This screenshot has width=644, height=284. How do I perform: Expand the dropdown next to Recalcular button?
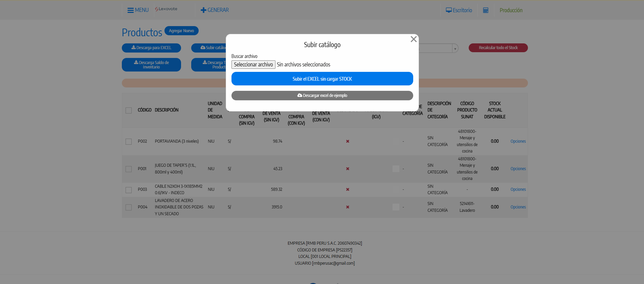click(x=455, y=48)
